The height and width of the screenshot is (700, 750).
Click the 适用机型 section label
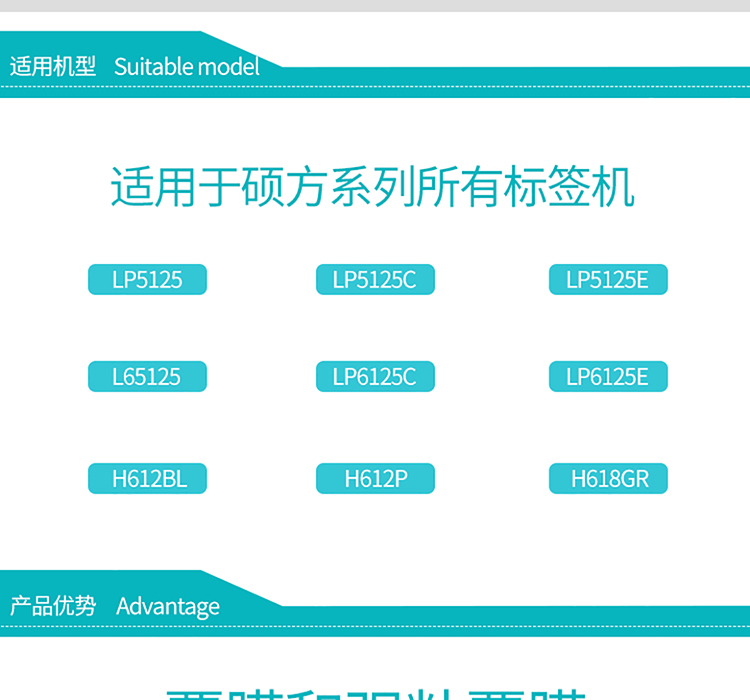pyautogui.click(x=53, y=67)
